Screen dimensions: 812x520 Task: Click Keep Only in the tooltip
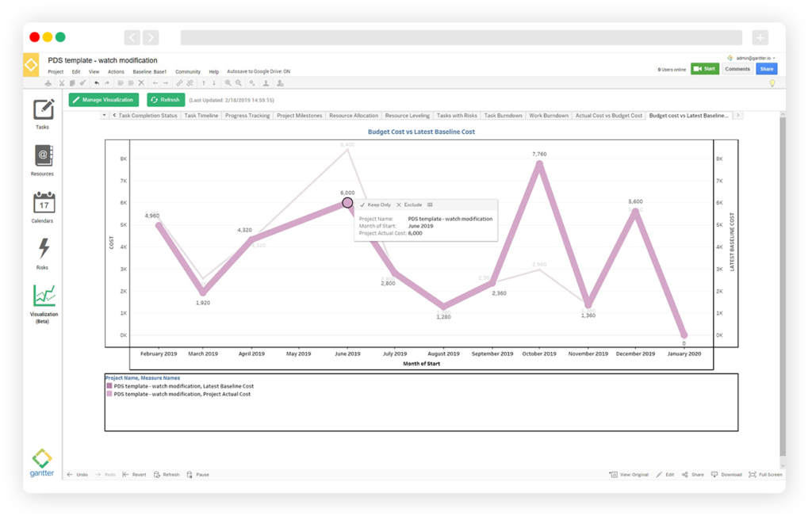375,205
